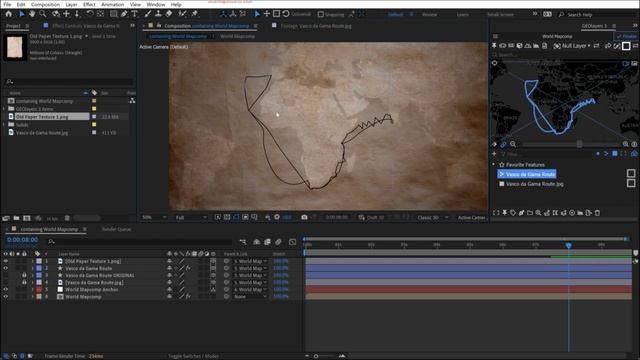
Task: Hide the Old Paper Texture 1.png layer
Action: pyautogui.click(x=6, y=261)
